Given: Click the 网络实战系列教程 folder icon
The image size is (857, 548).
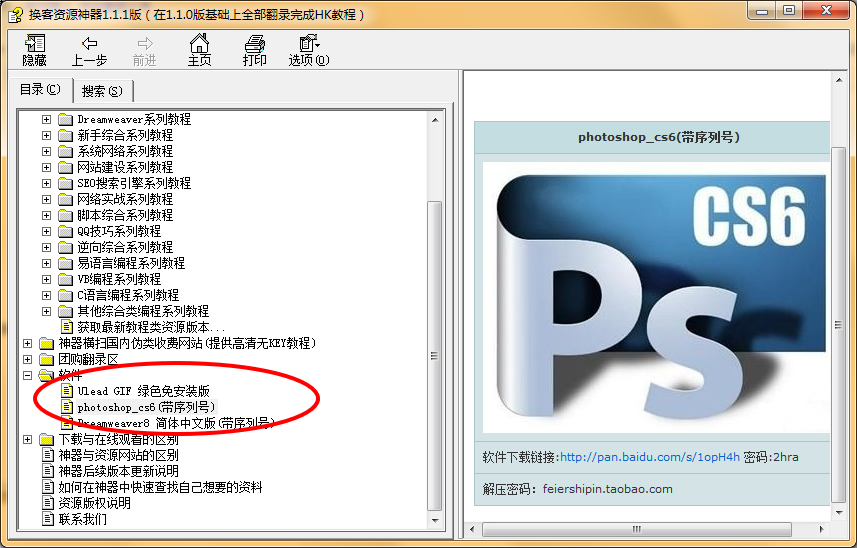Looking at the screenshot, I should click(66, 199).
